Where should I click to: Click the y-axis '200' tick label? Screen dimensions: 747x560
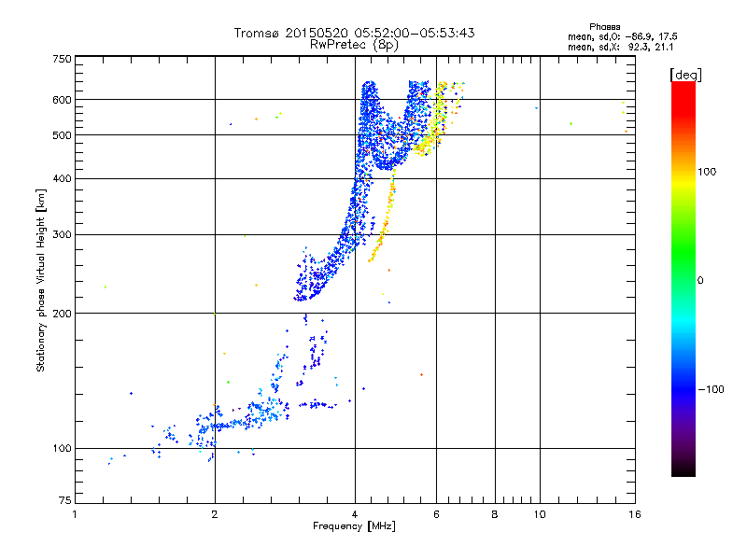point(62,314)
